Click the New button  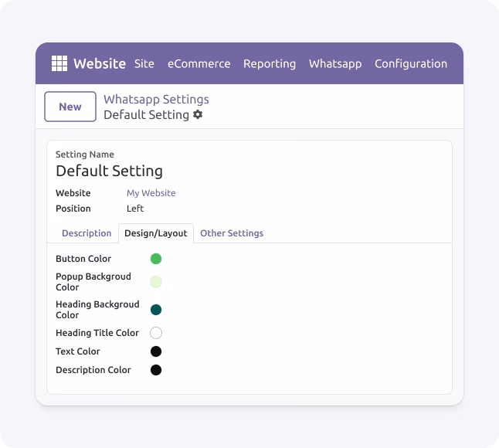[x=70, y=107]
